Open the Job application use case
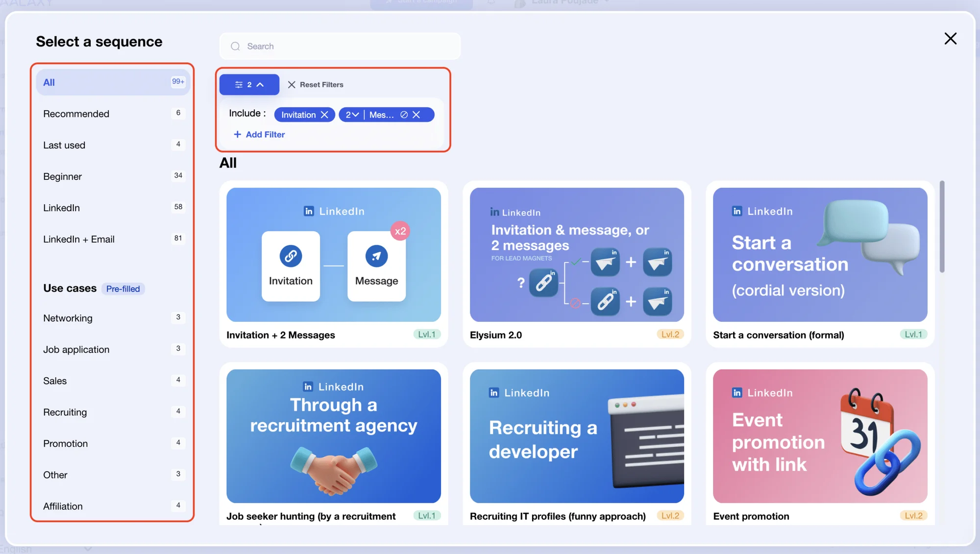This screenshot has width=980, height=554. (x=113, y=349)
